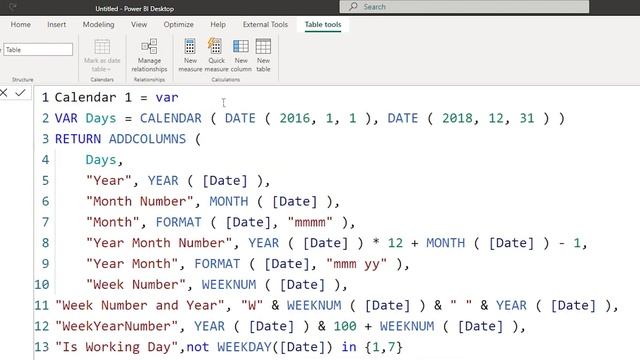
Task: Click "Month Number" on line 6
Action: pos(139,202)
